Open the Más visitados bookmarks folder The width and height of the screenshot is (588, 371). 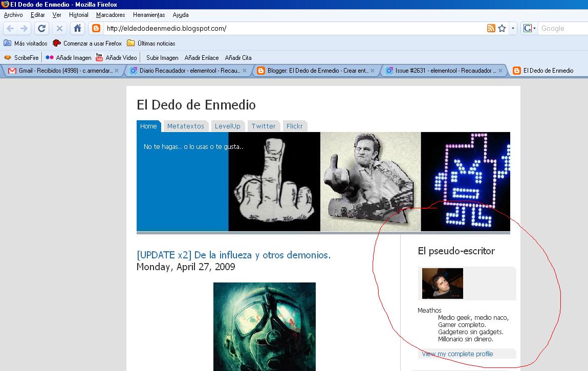point(26,43)
